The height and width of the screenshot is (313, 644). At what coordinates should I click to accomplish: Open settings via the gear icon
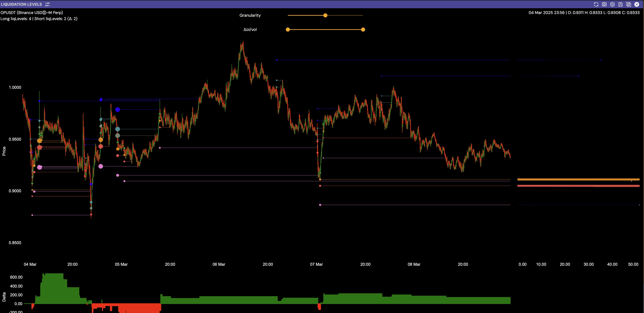(x=612, y=4)
